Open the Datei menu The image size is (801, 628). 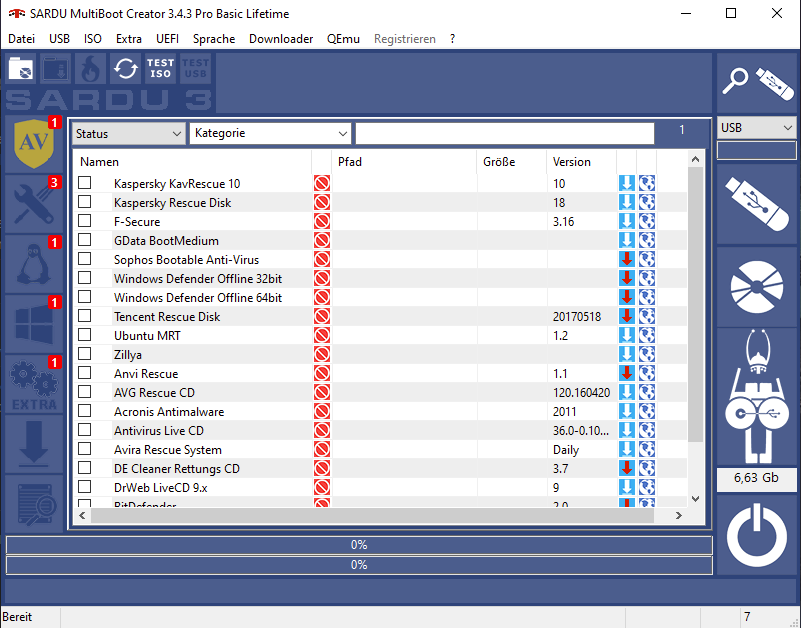(x=21, y=39)
